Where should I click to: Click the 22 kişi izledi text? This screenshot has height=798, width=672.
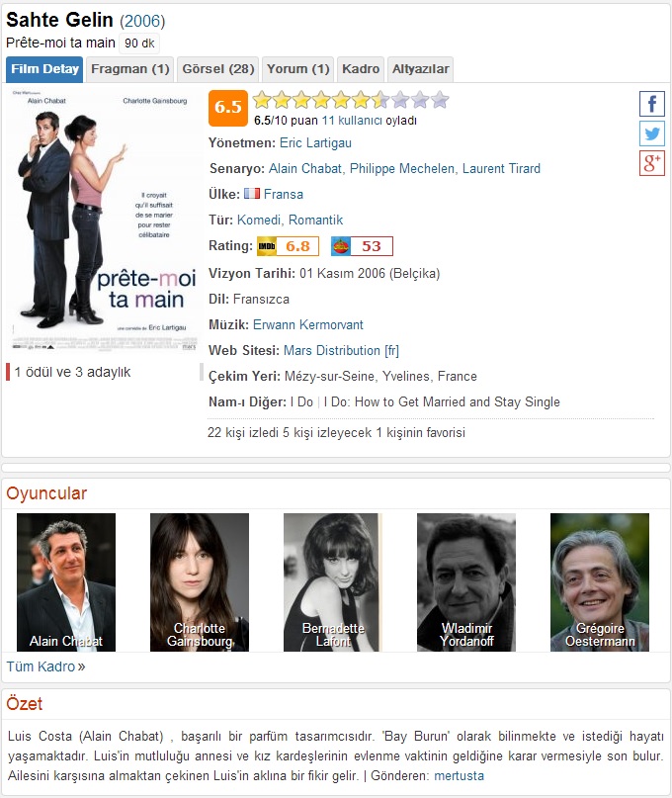[243, 432]
